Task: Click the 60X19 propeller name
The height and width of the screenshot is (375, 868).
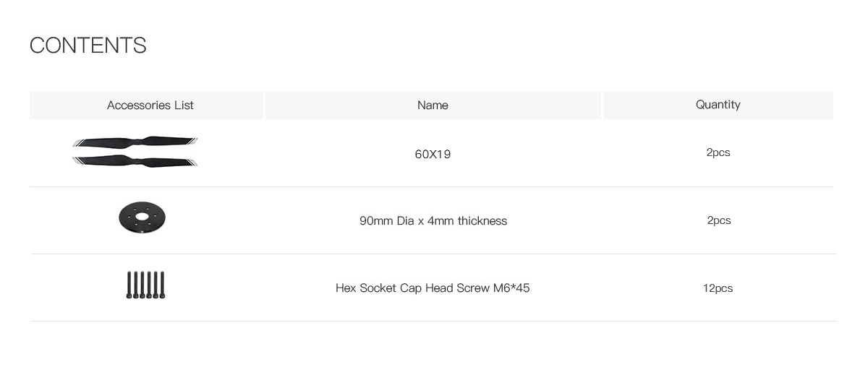Action: pyautogui.click(x=433, y=154)
